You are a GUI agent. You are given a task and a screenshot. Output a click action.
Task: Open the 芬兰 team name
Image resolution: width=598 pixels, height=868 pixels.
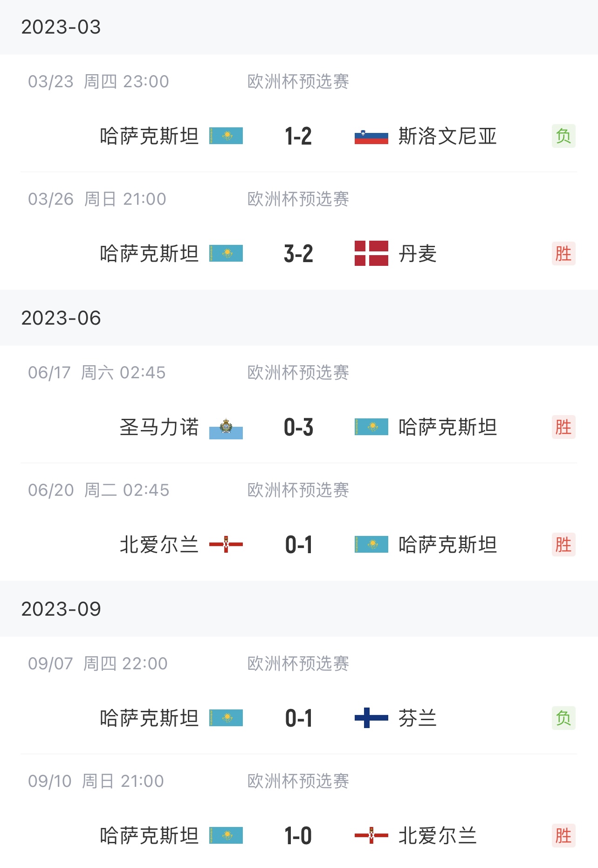pyautogui.click(x=418, y=718)
